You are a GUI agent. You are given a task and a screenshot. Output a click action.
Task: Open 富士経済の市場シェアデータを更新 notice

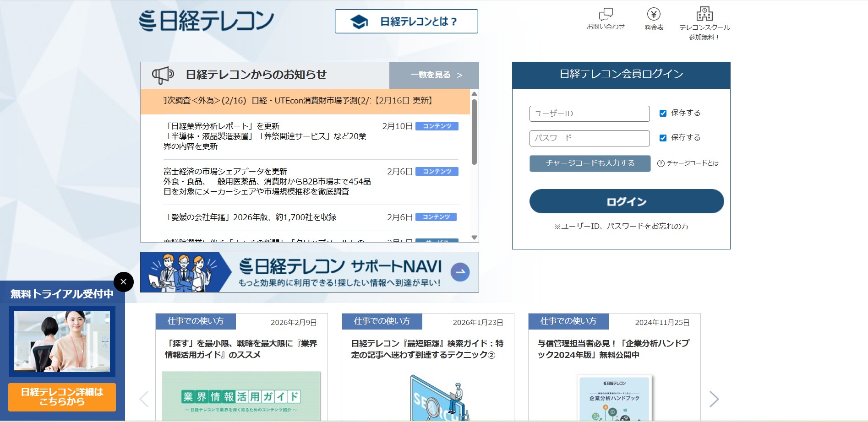267,182
